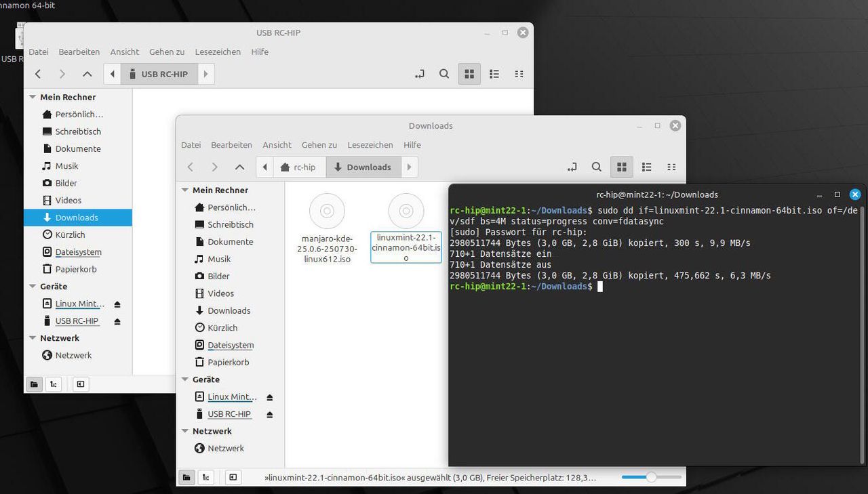Click USB RC-HIP path button in back window
Image resolution: width=868 pixels, height=494 pixels.
click(x=159, y=74)
